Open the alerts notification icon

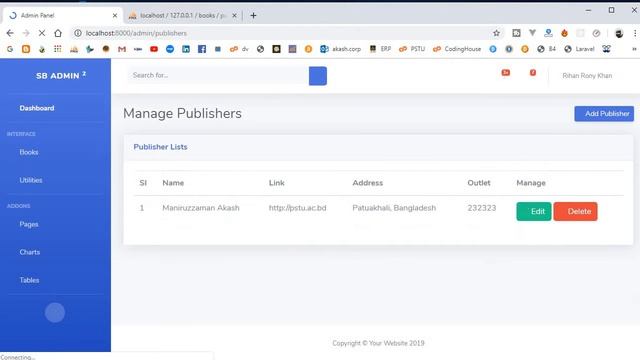pyautogui.click(x=506, y=73)
